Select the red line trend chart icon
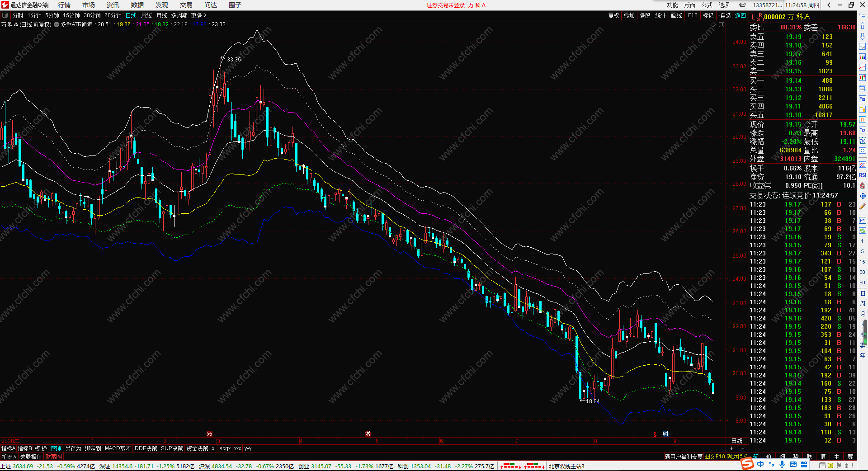 point(862,67)
